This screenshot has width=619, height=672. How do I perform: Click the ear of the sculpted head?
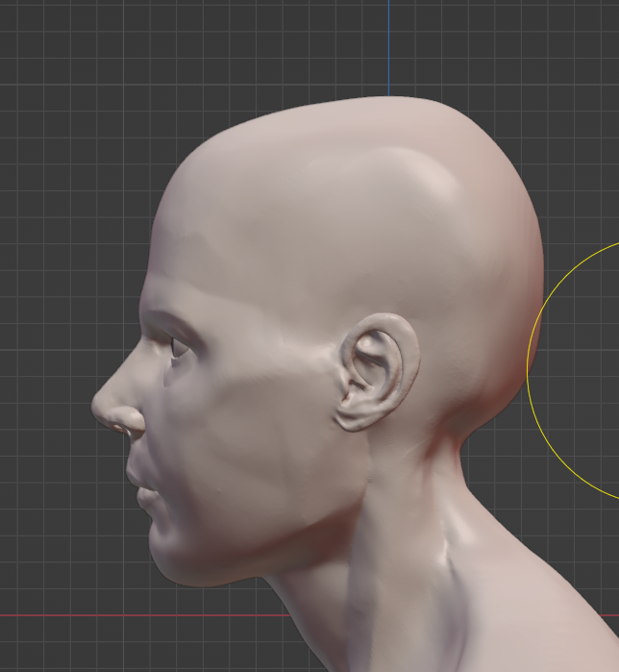pos(377,372)
